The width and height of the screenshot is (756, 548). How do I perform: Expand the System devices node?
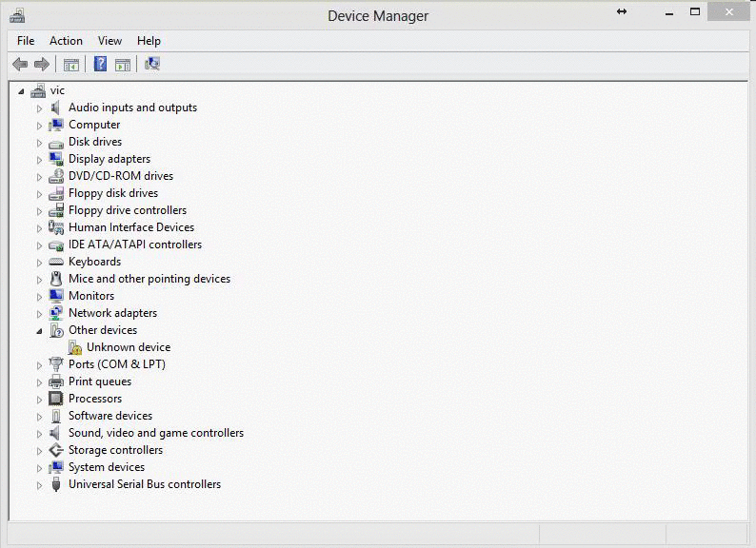coord(39,468)
